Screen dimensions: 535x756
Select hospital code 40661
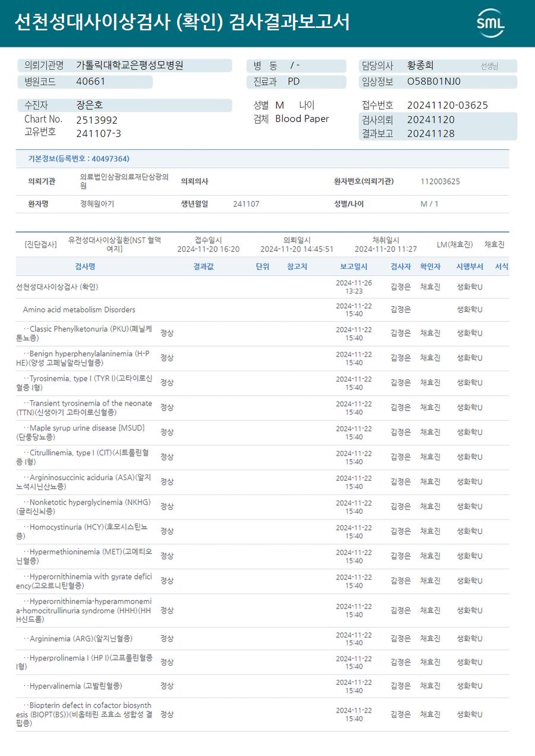point(90,81)
